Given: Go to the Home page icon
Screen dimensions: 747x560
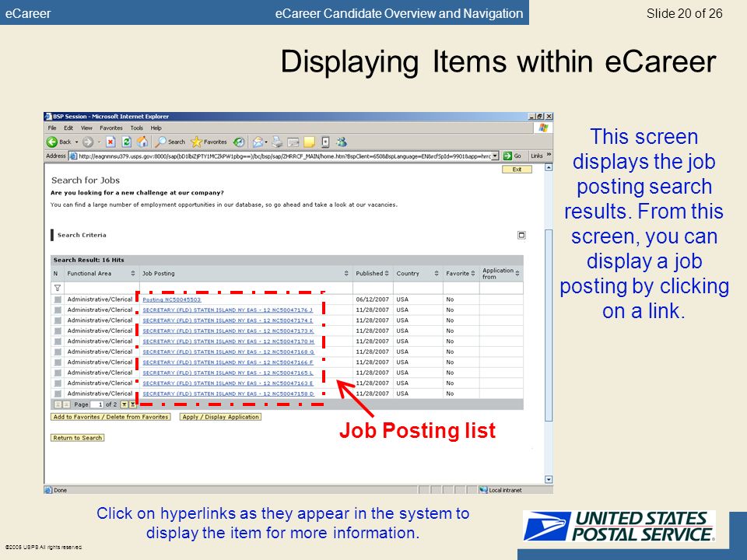Looking at the screenshot, I should (x=142, y=142).
